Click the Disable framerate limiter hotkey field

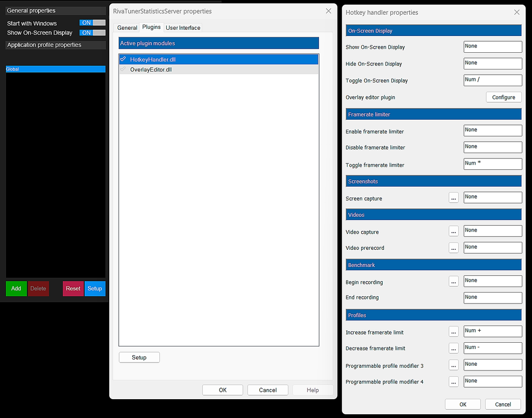[493, 147]
